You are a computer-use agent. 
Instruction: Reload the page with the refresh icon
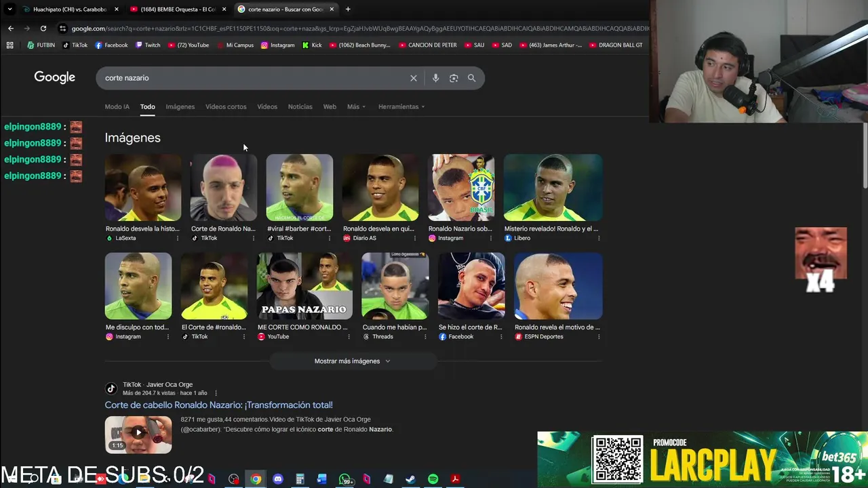[43, 28]
